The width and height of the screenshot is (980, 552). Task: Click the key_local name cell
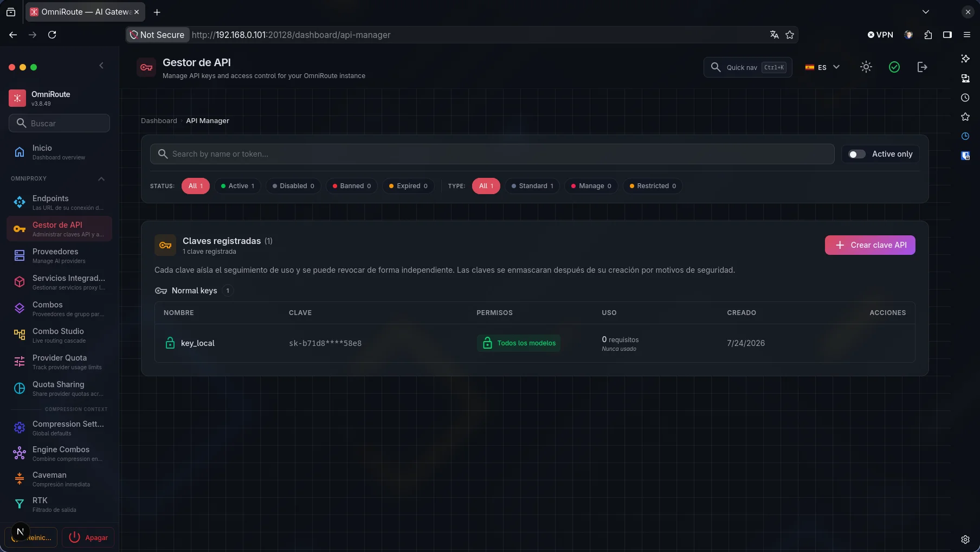[x=198, y=343]
